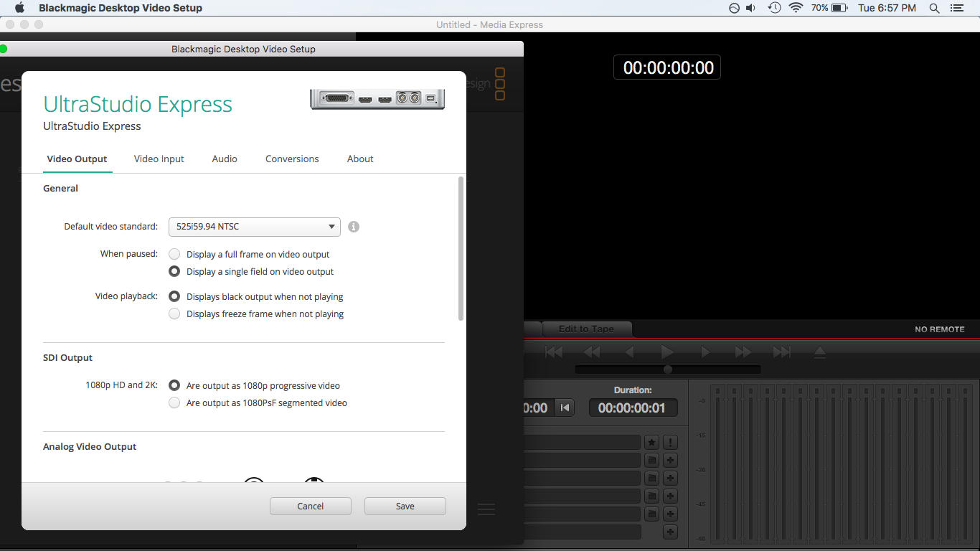
Task: Click the SDI Output section heading
Action: click(x=67, y=357)
